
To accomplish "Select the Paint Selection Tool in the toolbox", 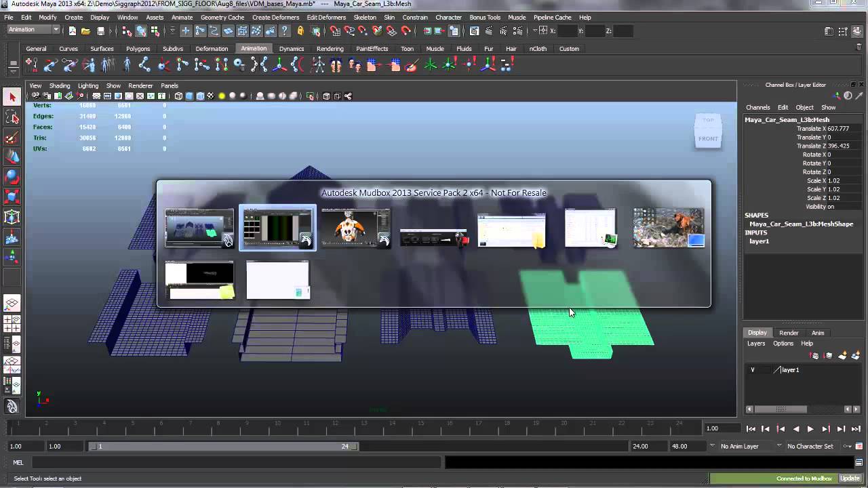I will pos(12,138).
